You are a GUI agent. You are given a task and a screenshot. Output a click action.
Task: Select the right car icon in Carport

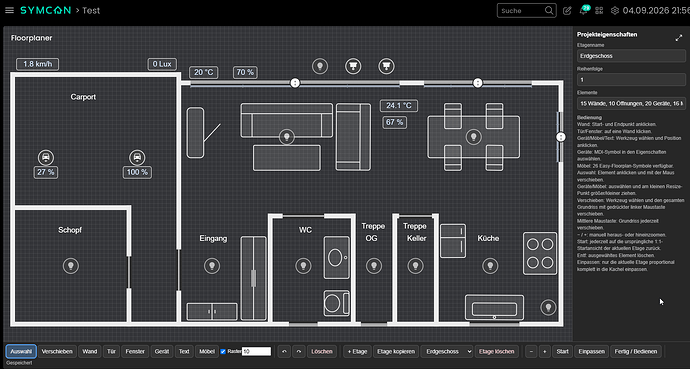pyautogui.click(x=137, y=157)
